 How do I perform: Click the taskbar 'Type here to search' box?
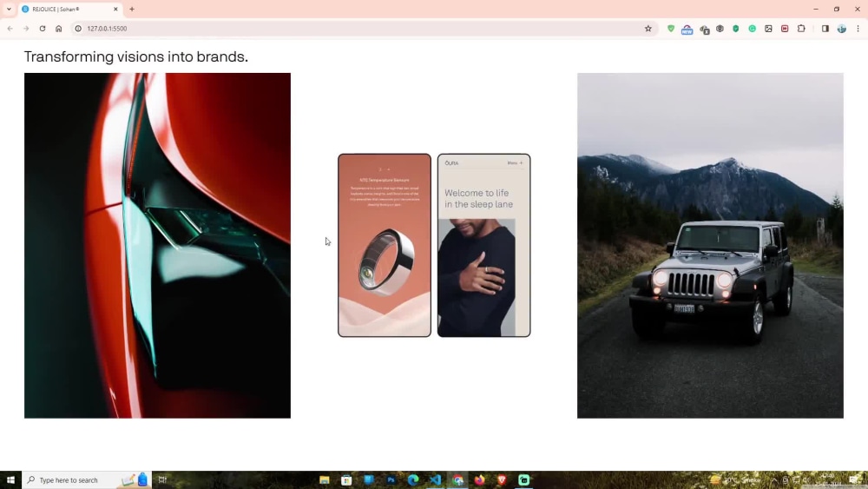87,479
